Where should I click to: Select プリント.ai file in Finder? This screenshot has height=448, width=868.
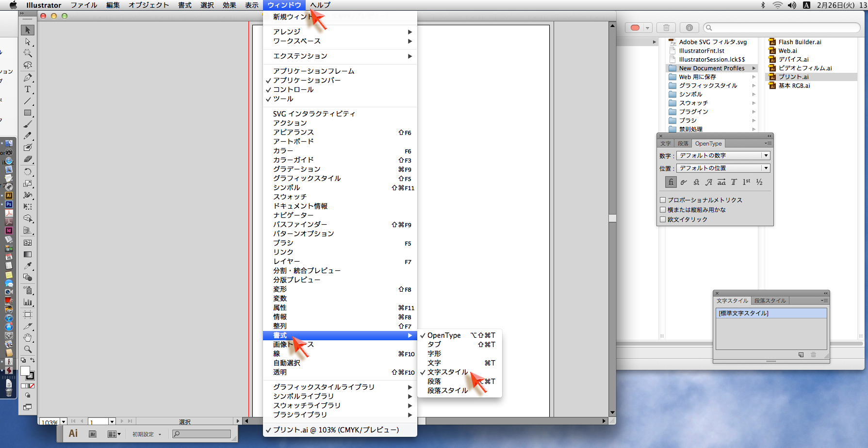pyautogui.click(x=811, y=77)
